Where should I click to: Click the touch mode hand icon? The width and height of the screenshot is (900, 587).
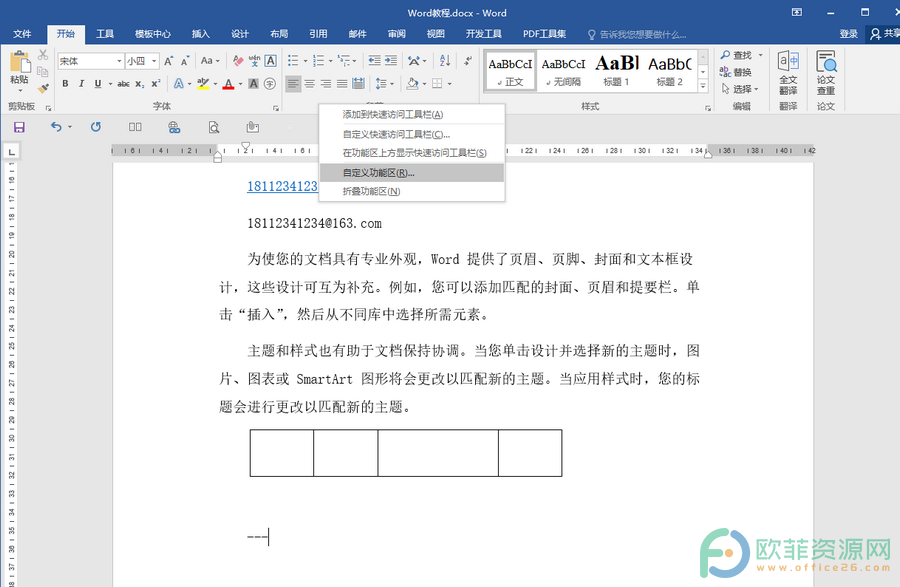[253, 127]
